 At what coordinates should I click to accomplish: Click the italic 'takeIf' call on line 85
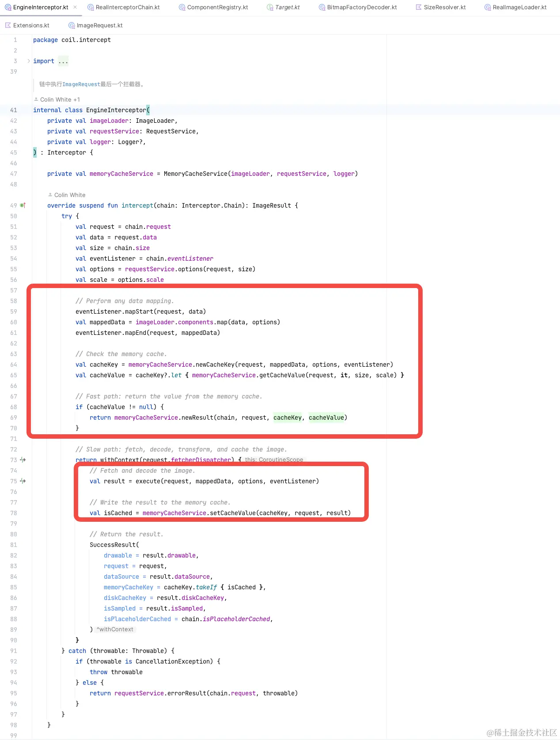tap(206, 587)
